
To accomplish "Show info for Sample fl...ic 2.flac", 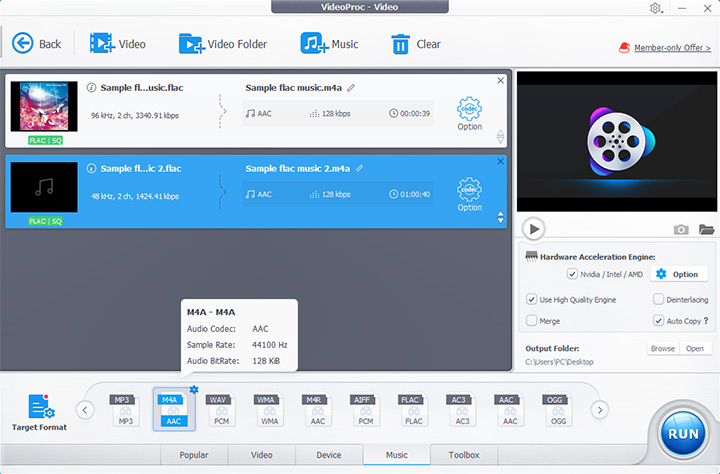I will (91, 168).
